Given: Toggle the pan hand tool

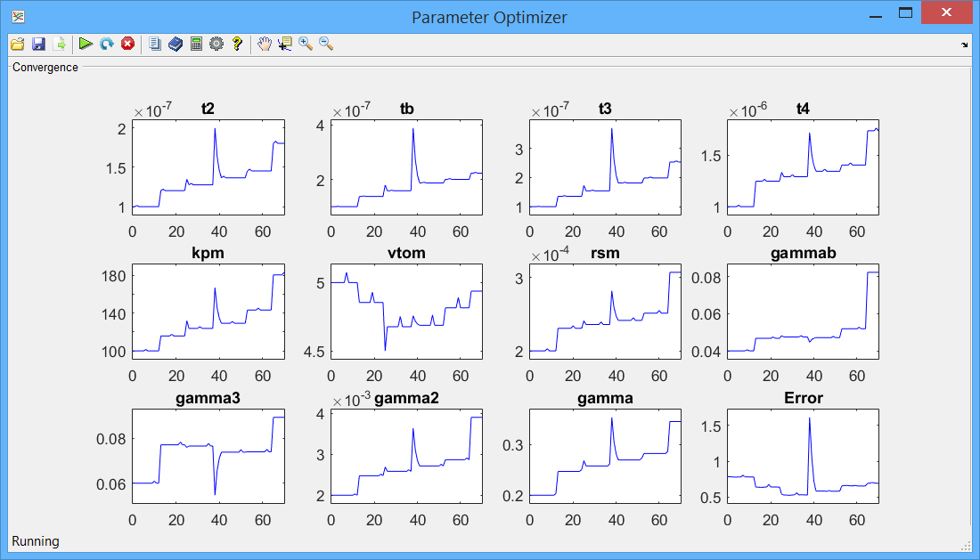Looking at the screenshot, I should pyautogui.click(x=265, y=44).
